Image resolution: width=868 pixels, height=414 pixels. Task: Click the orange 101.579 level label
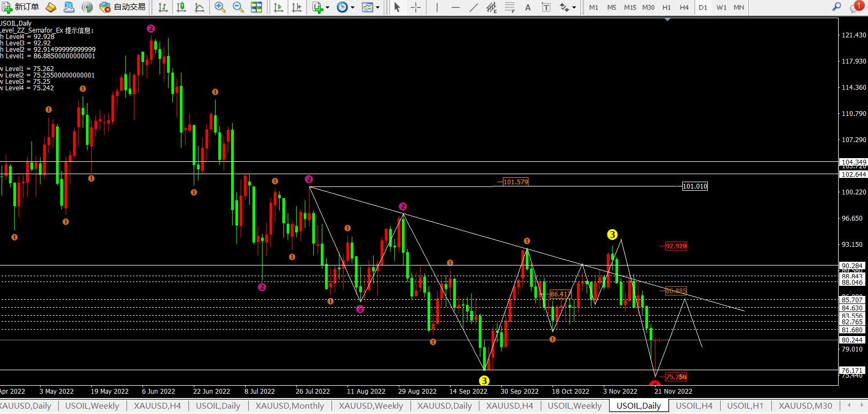click(x=515, y=182)
